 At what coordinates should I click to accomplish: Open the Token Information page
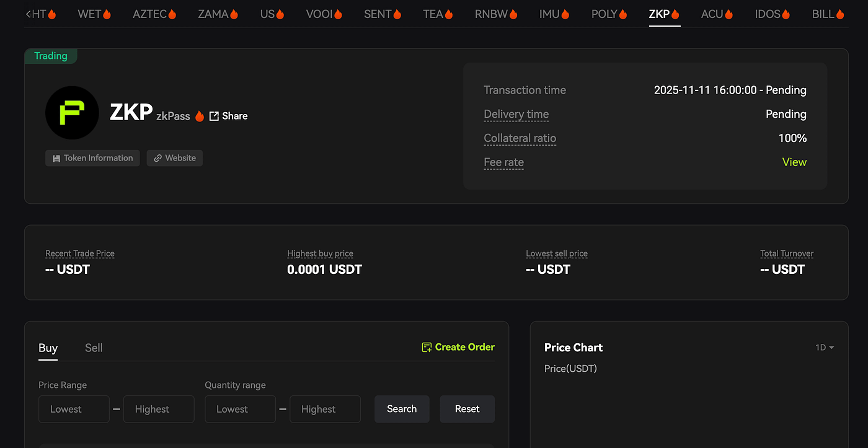coord(92,158)
